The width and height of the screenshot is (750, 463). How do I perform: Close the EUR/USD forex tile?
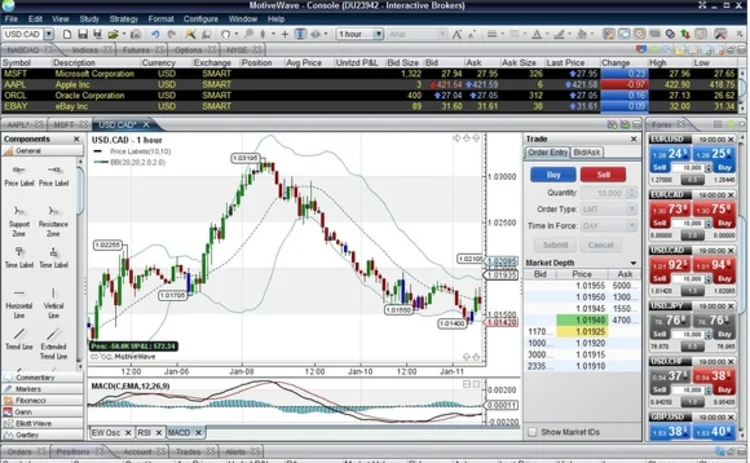pyautogui.click(x=731, y=140)
